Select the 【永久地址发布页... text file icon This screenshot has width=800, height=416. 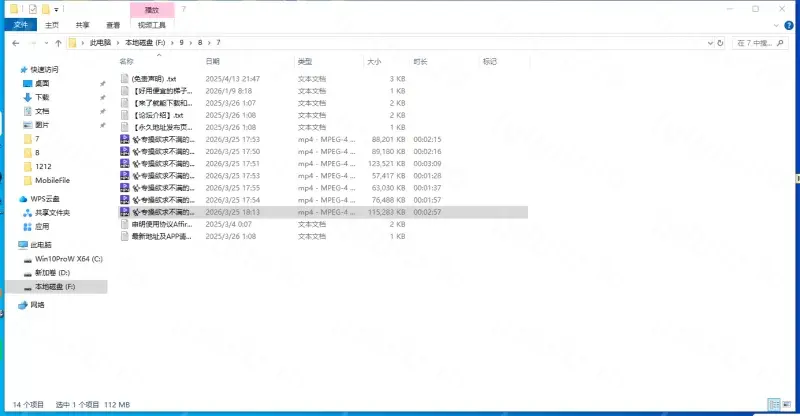coord(124,127)
